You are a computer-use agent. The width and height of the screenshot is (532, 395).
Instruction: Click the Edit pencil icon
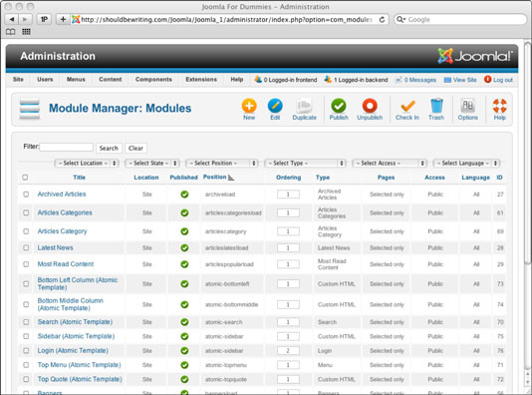275,106
